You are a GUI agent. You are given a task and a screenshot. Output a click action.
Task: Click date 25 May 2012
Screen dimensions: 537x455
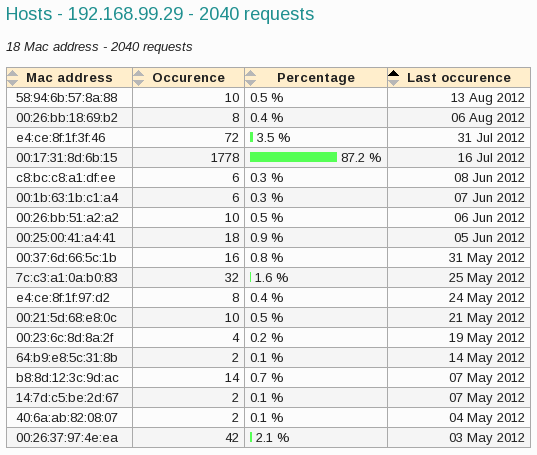click(x=487, y=278)
